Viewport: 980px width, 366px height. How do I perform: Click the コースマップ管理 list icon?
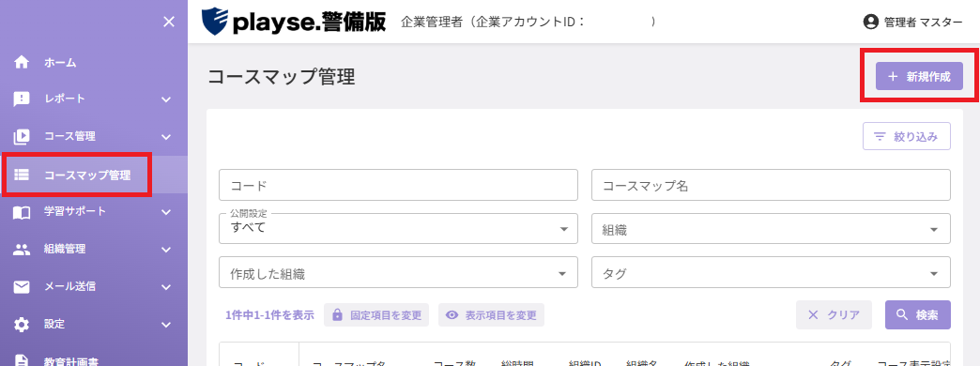pyautogui.click(x=22, y=175)
